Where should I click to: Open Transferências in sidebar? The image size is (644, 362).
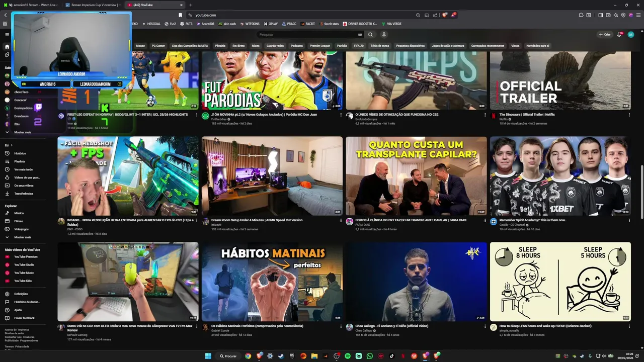[x=24, y=194]
